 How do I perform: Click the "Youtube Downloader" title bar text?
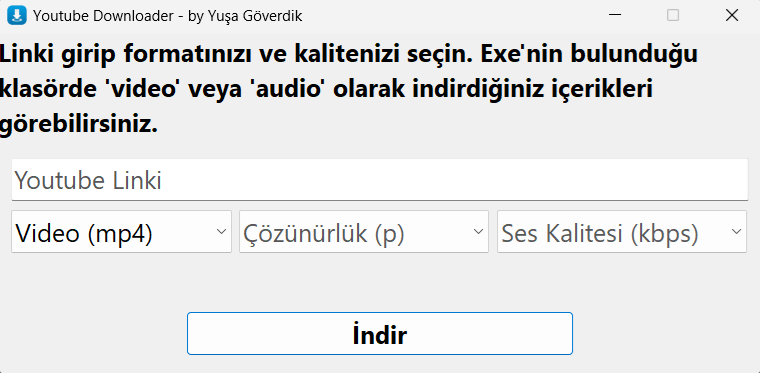103,16
